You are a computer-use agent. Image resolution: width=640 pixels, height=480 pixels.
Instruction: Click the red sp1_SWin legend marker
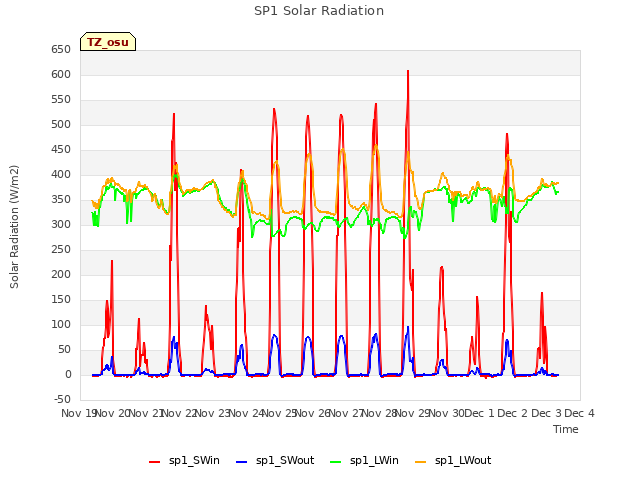[x=155, y=462]
